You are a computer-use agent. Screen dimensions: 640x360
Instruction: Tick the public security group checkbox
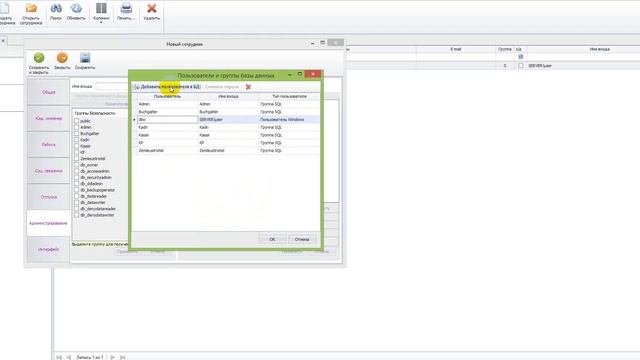[76, 121]
